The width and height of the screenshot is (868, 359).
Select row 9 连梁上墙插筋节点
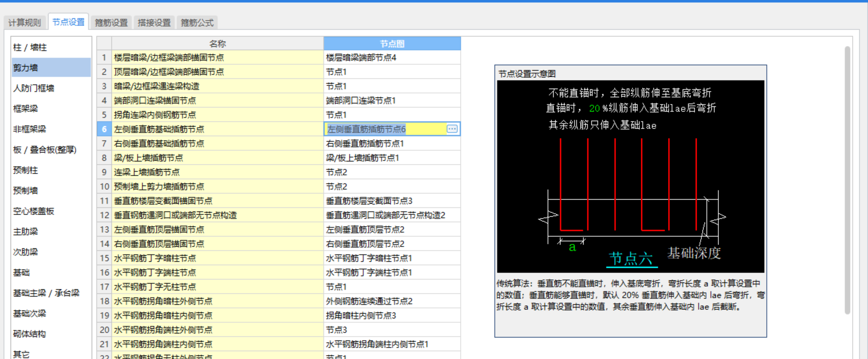(218, 172)
